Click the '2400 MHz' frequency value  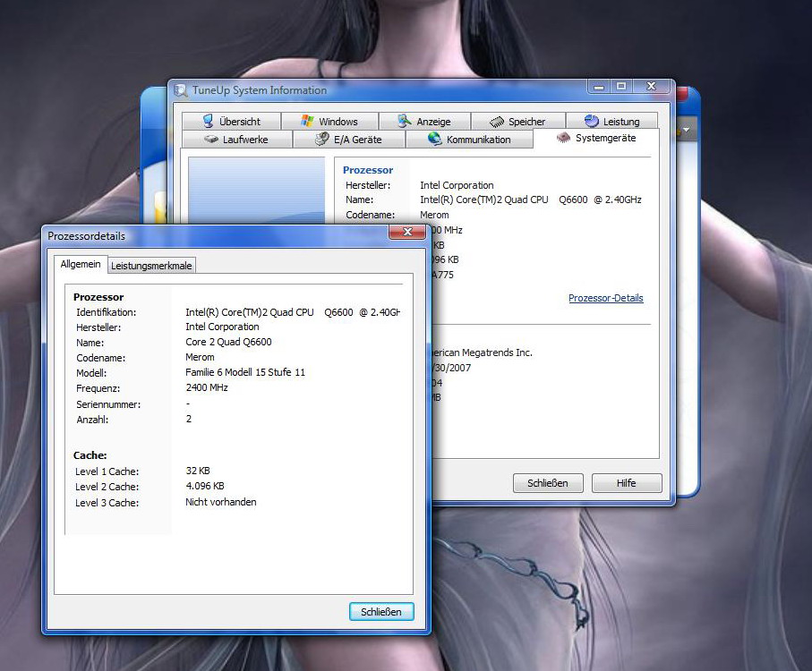[x=207, y=387]
